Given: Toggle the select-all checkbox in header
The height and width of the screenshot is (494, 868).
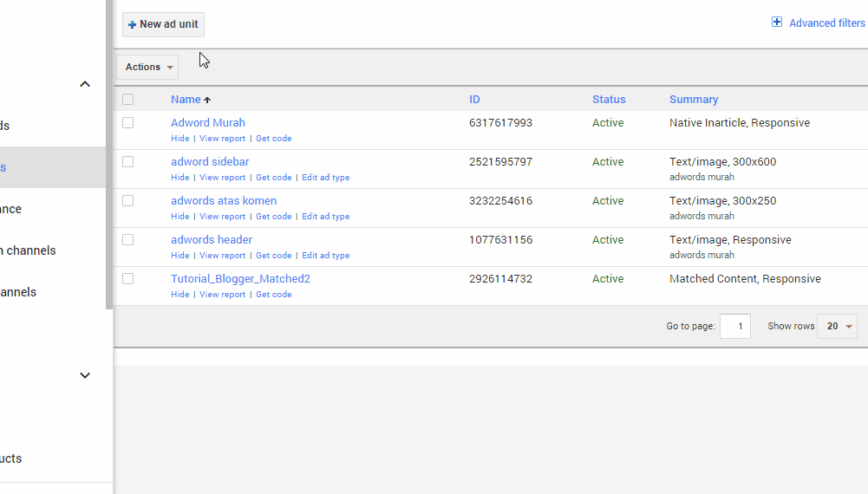Looking at the screenshot, I should [127, 99].
